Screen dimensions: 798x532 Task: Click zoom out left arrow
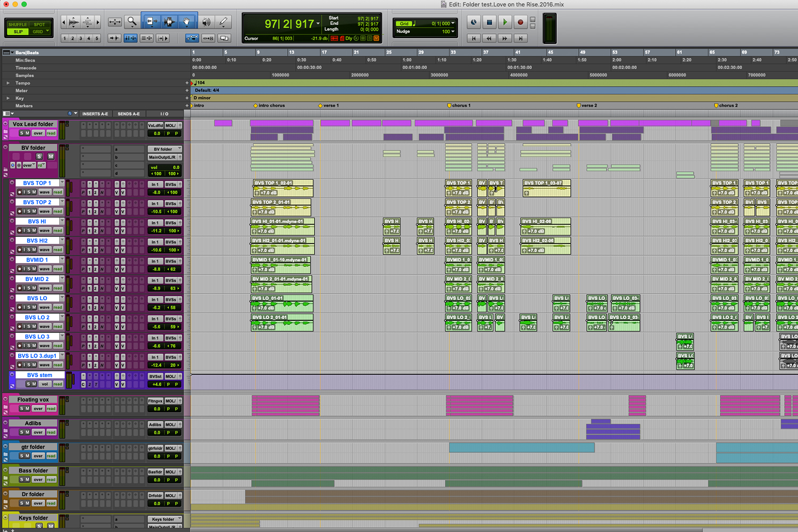click(x=64, y=22)
